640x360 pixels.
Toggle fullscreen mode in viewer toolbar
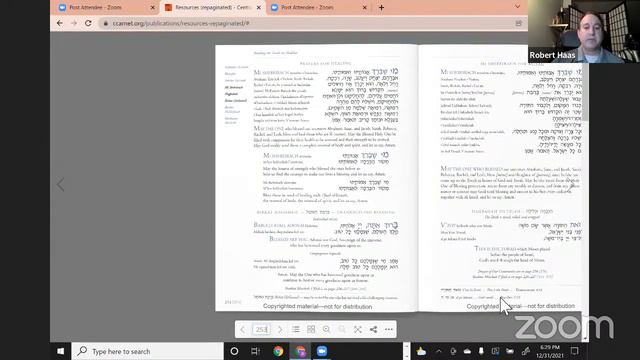point(358,329)
